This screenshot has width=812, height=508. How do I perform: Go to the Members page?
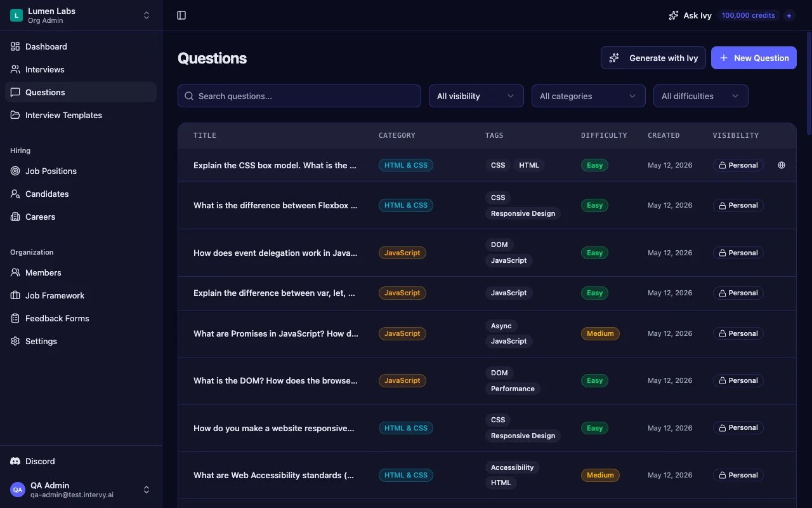(x=81, y=272)
